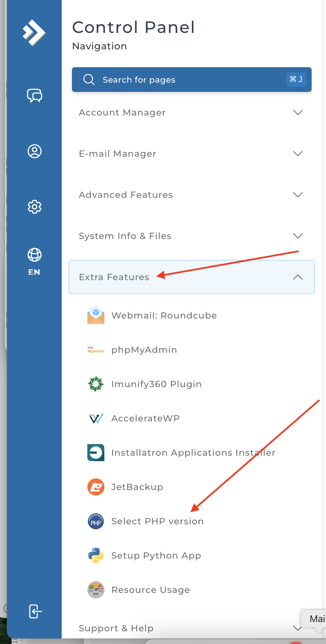Screen dimensions: 326x644
Task: Change language using the EN globe icon
Action: coord(34,261)
